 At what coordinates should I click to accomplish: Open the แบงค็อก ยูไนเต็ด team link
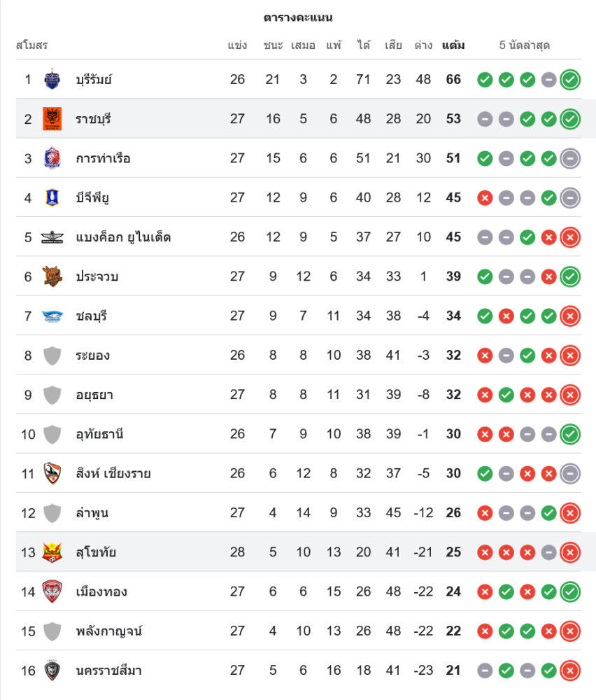123,237
